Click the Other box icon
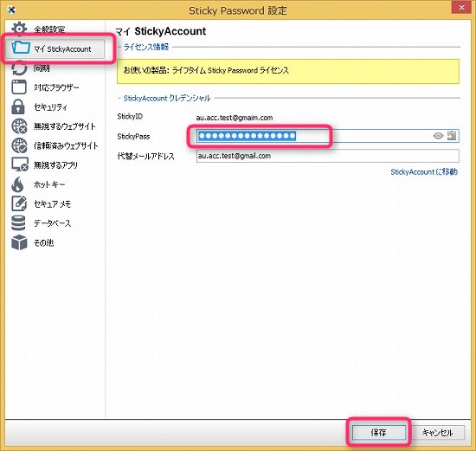This screenshot has width=476, height=451. (19, 242)
